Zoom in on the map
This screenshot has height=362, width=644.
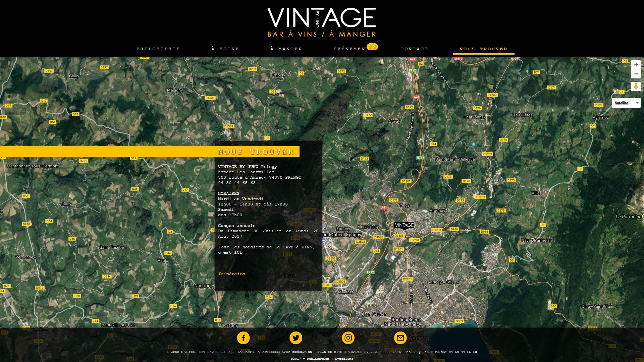click(x=636, y=65)
